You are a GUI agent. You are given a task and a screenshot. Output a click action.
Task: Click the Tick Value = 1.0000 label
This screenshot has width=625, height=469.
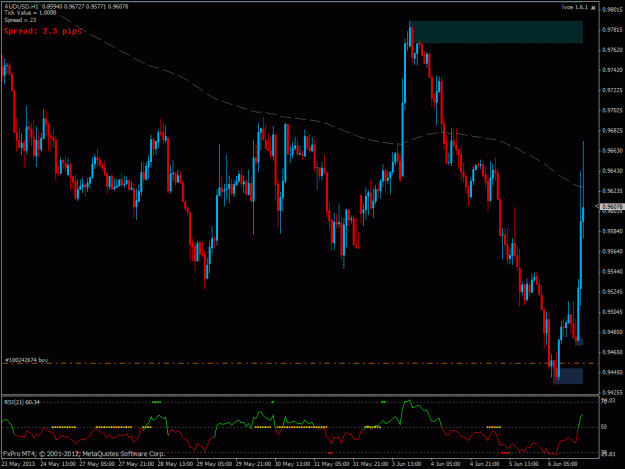30,13
